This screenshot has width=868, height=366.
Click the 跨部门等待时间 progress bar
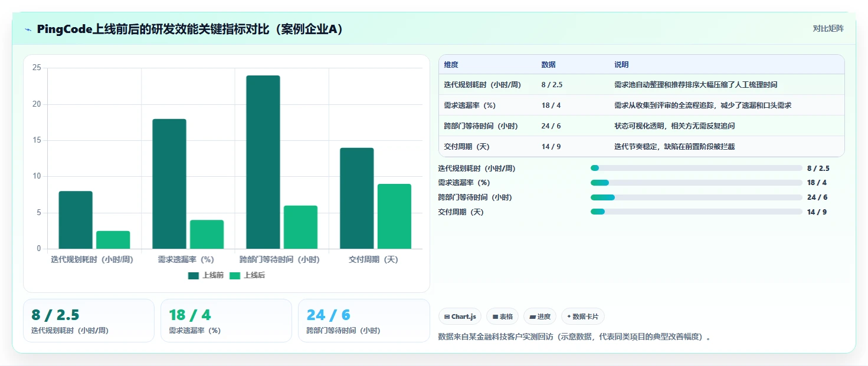[x=696, y=197]
